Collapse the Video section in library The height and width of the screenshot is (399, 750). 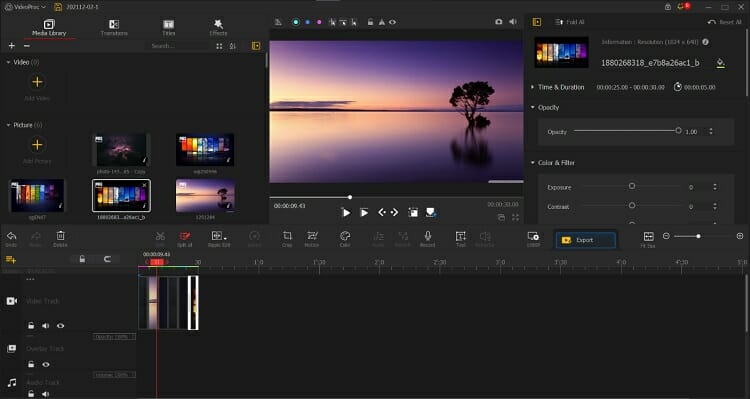click(8, 62)
